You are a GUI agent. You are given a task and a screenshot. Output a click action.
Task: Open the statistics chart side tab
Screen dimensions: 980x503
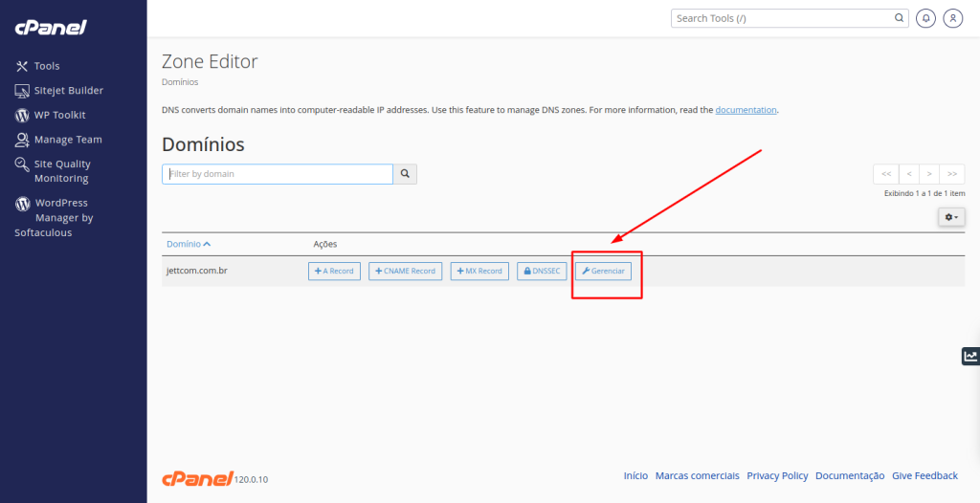click(x=970, y=357)
